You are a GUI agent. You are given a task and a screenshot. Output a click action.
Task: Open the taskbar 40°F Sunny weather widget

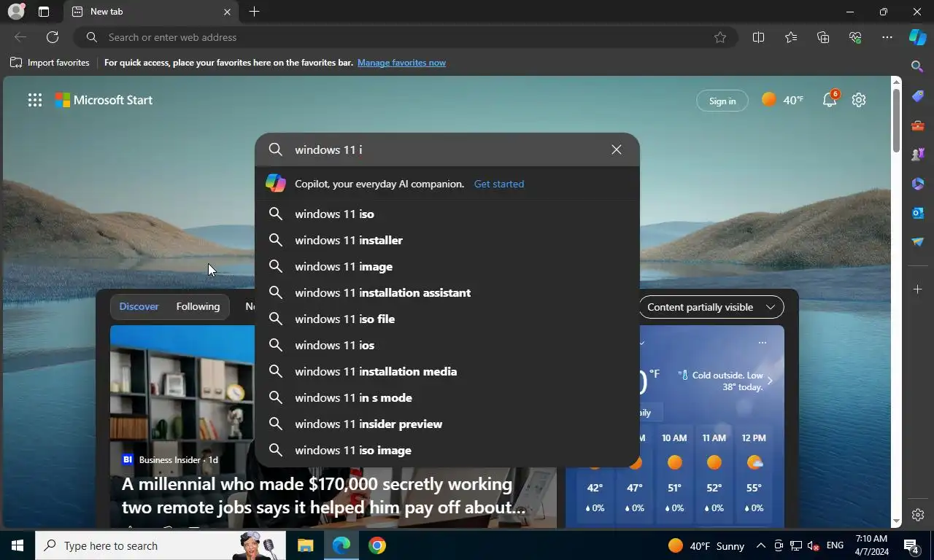[706, 545]
